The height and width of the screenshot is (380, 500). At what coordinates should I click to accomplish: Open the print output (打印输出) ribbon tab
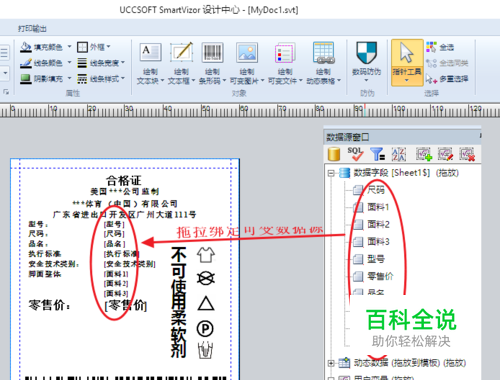click(x=32, y=29)
